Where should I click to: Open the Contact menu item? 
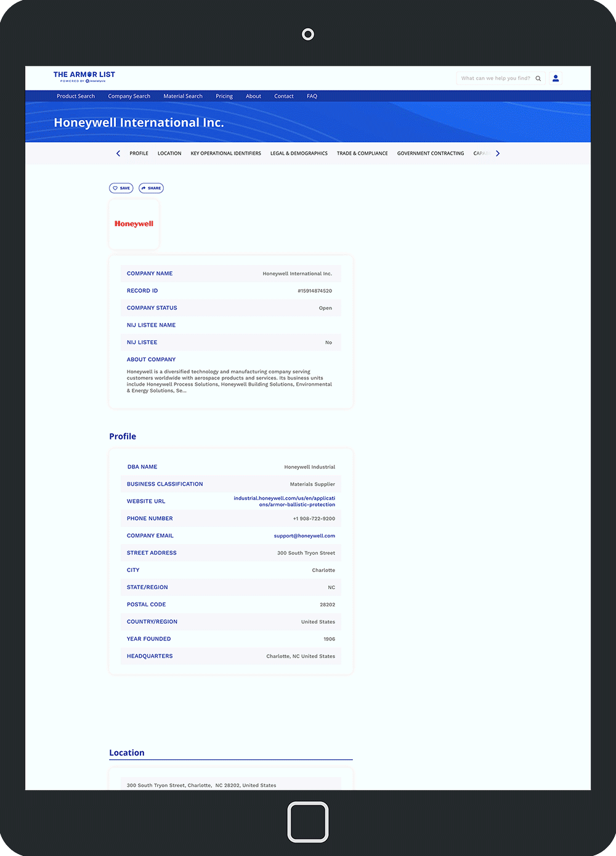click(284, 96)
